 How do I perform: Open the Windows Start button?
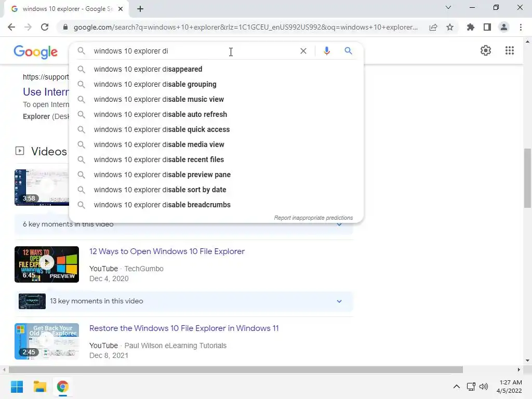point(17,387)
